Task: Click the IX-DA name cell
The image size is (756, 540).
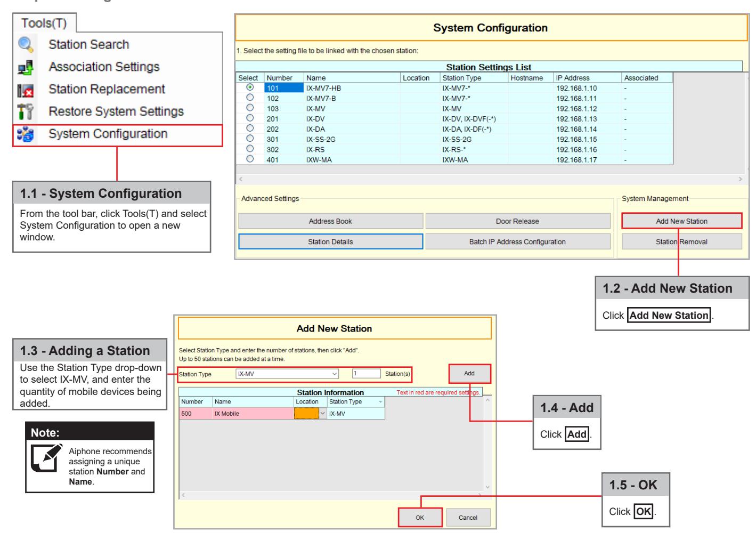Action: pyautogui.click(x=352, y=129)
